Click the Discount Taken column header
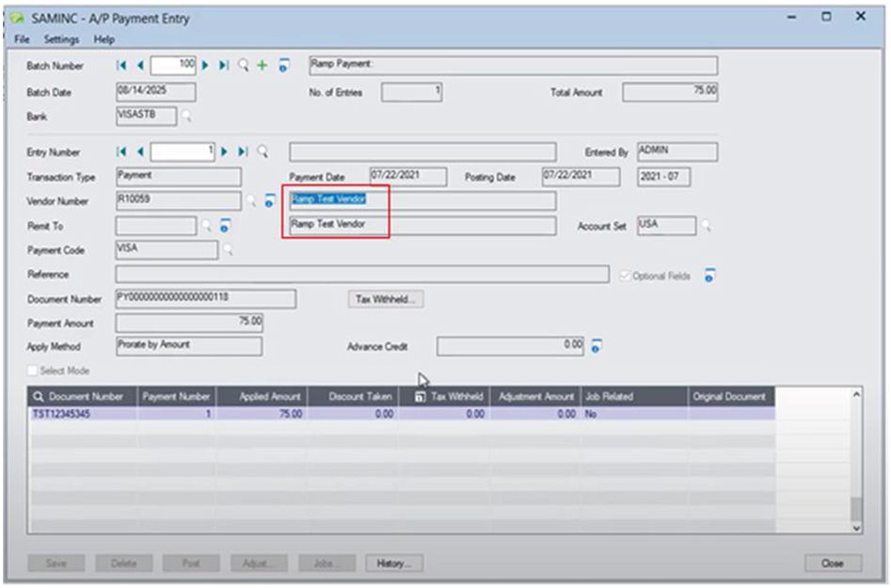Screen dimensions: 891x588 pyautogui.click(x=353, y=396)
